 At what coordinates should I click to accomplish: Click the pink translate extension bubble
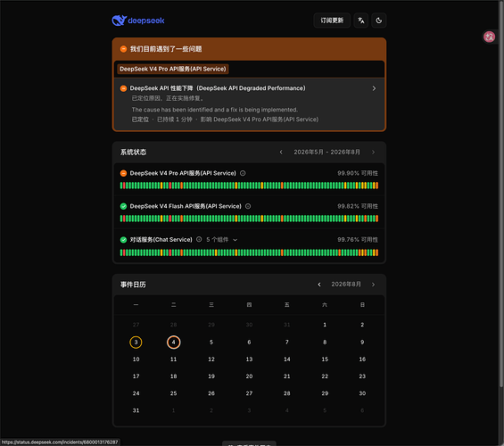[490, 37]
